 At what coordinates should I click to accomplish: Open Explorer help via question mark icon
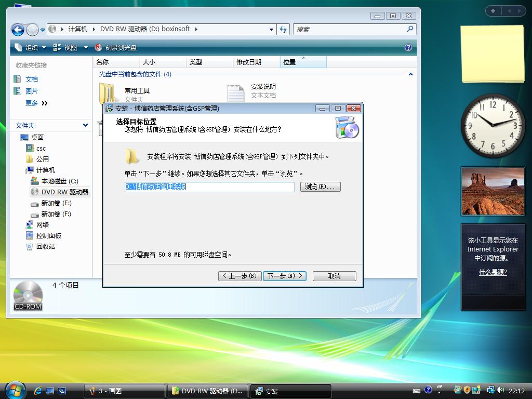(408, 47)
